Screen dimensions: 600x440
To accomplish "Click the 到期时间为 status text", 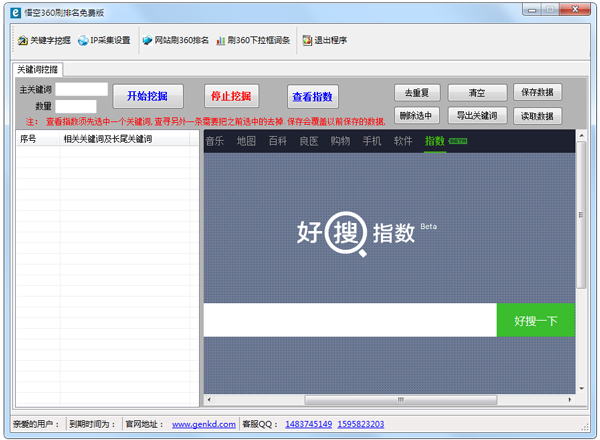I will coord(92,424).
